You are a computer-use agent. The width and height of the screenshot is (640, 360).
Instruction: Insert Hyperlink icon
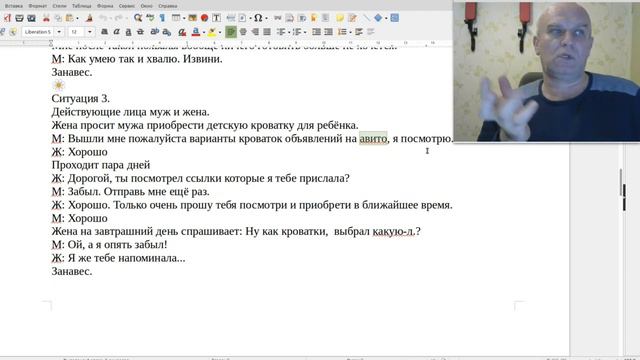278,18
